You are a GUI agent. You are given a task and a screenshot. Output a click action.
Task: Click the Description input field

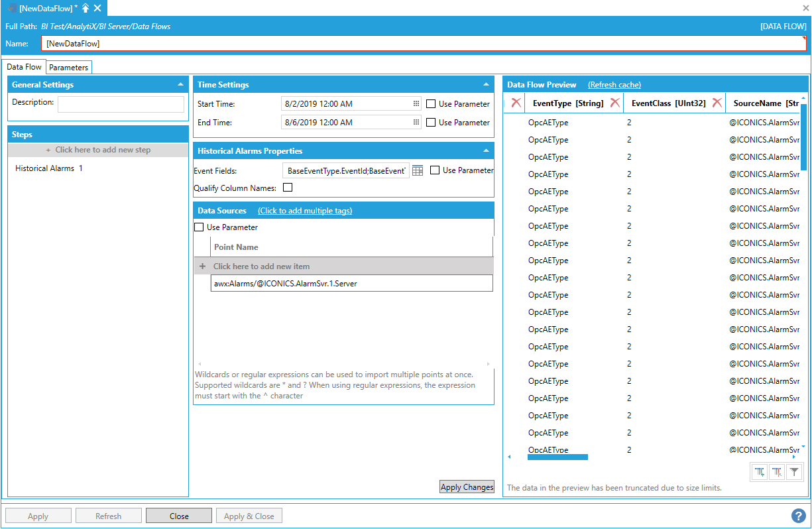pos(121,104)
